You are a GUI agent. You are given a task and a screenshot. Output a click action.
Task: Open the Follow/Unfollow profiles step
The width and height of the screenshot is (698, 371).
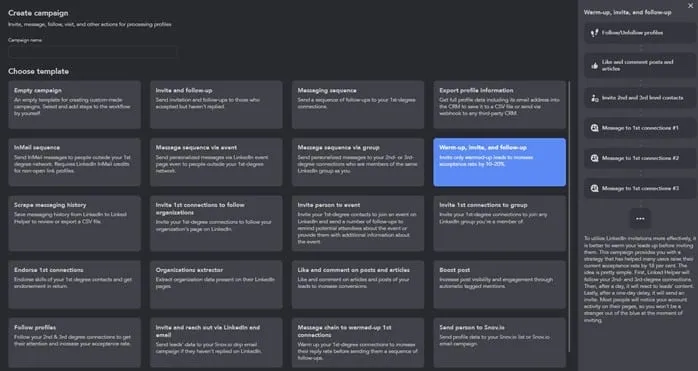pyautogui.click(x=640, y=33)
